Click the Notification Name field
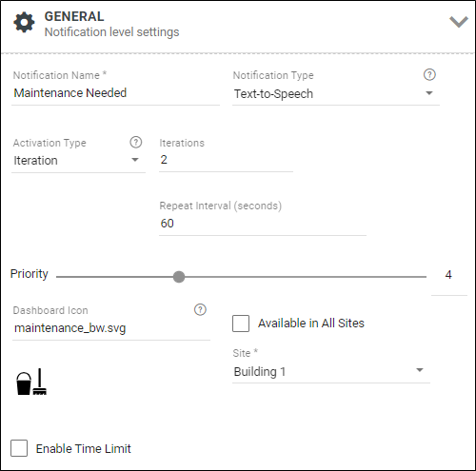The image size is (476, 471). (x=115, y=93)
